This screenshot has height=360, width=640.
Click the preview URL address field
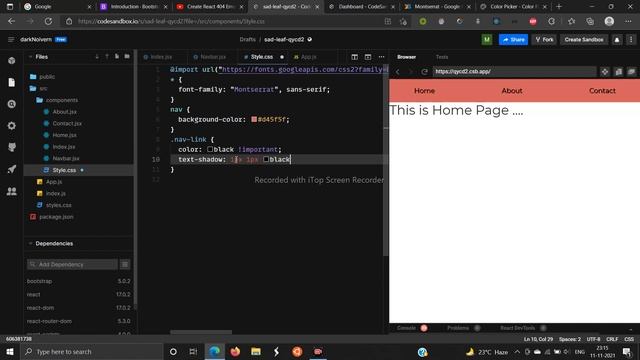514,72
